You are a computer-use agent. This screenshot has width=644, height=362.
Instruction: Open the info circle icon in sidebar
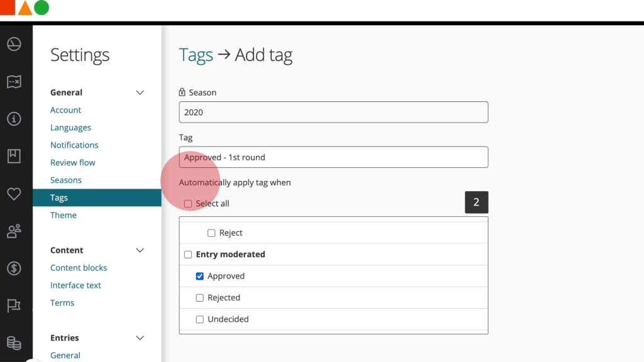[x=14, y=119]
